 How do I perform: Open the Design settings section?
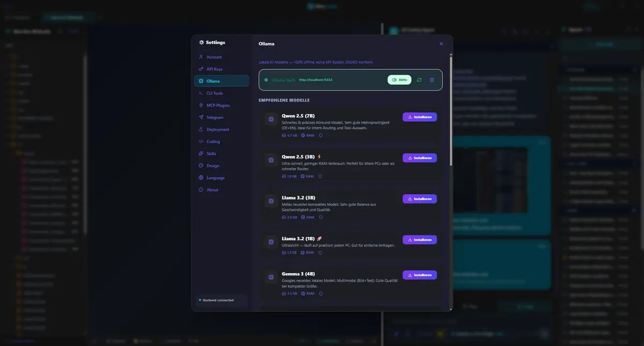pyautogui.click(x=221, y=166)
